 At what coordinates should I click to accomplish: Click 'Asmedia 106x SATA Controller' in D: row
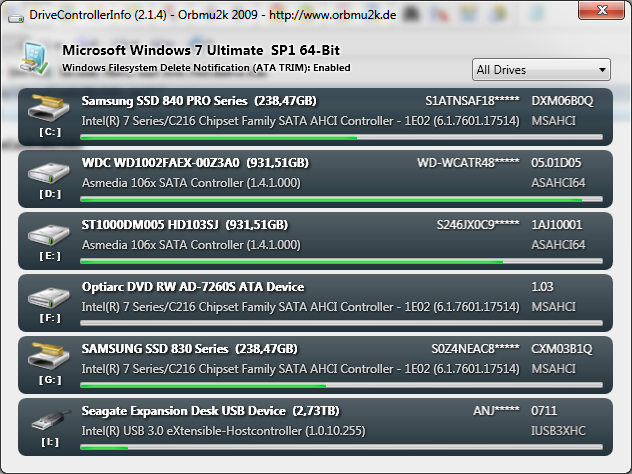[x=191, y=183]
